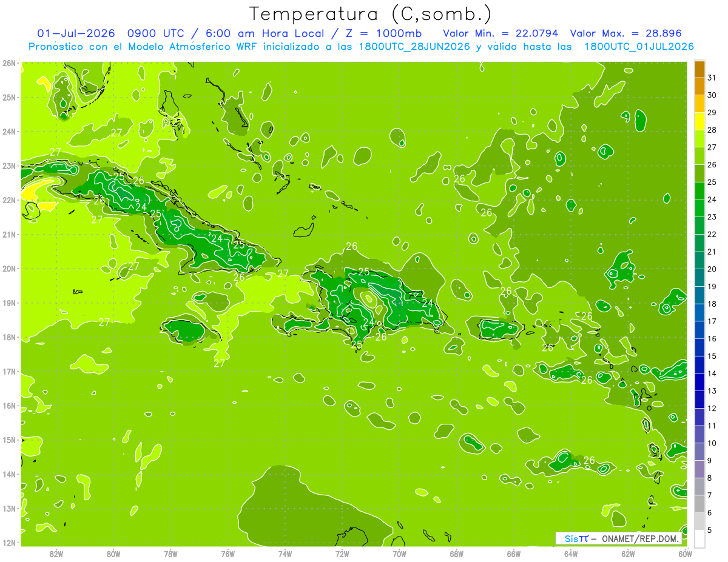This screenshot has width=728, height=562.
Task: Click the latitude axis label '25N'
Action: pyautogui.click(x=8, y=97)
